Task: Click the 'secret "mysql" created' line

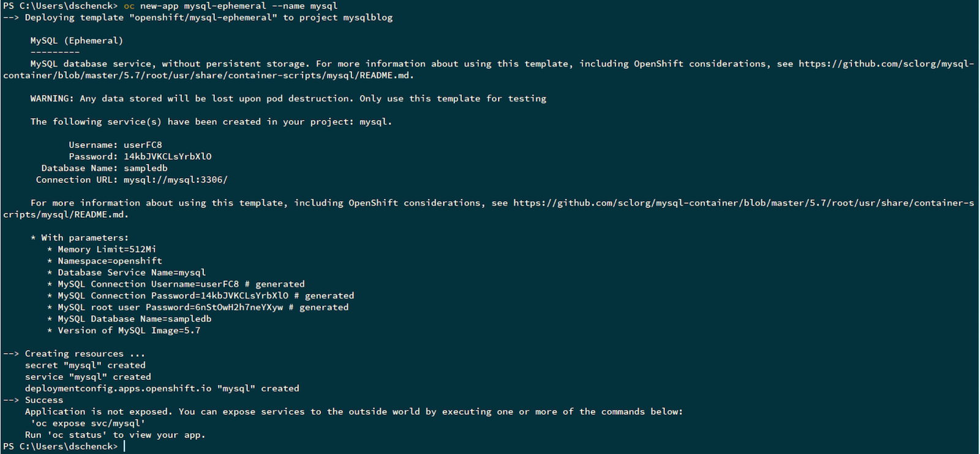Action: [x=85, y=365]
